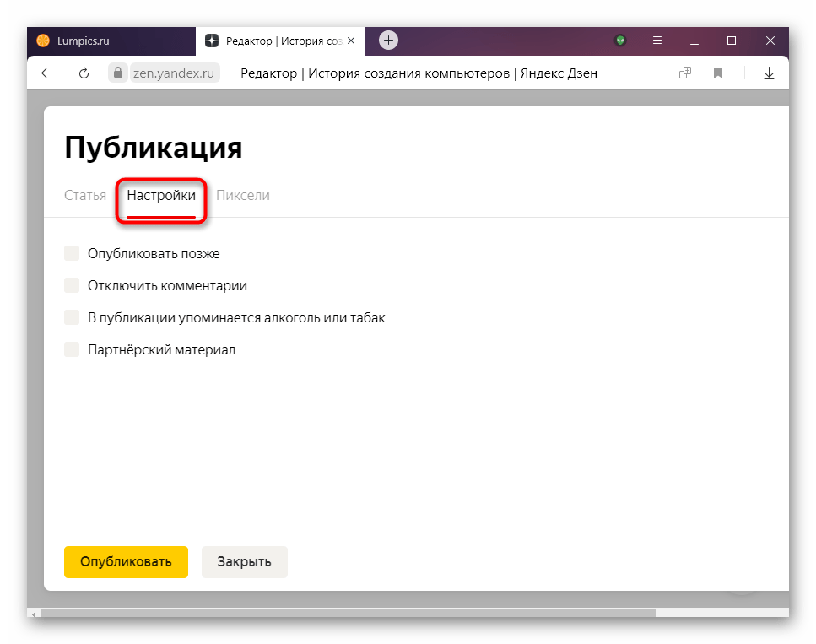
Task: Open downloads via the download arrow icon
Action: [x=769, y=73]
